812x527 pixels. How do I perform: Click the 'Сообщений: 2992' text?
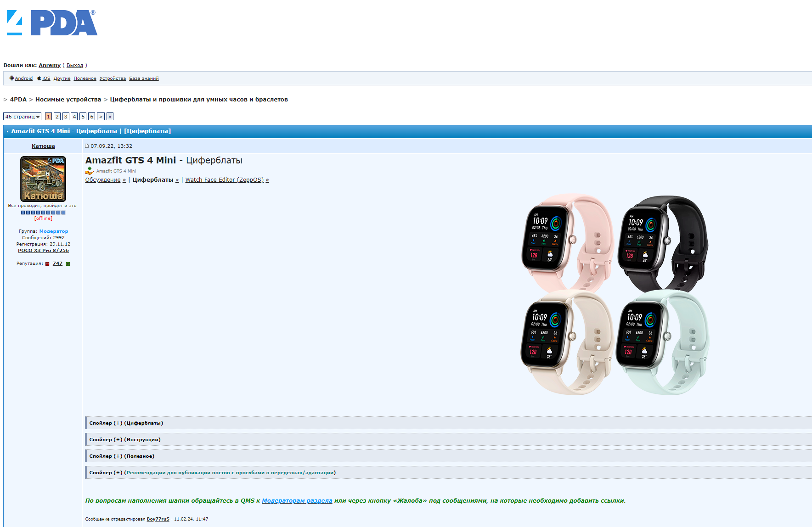click(43, 238)
